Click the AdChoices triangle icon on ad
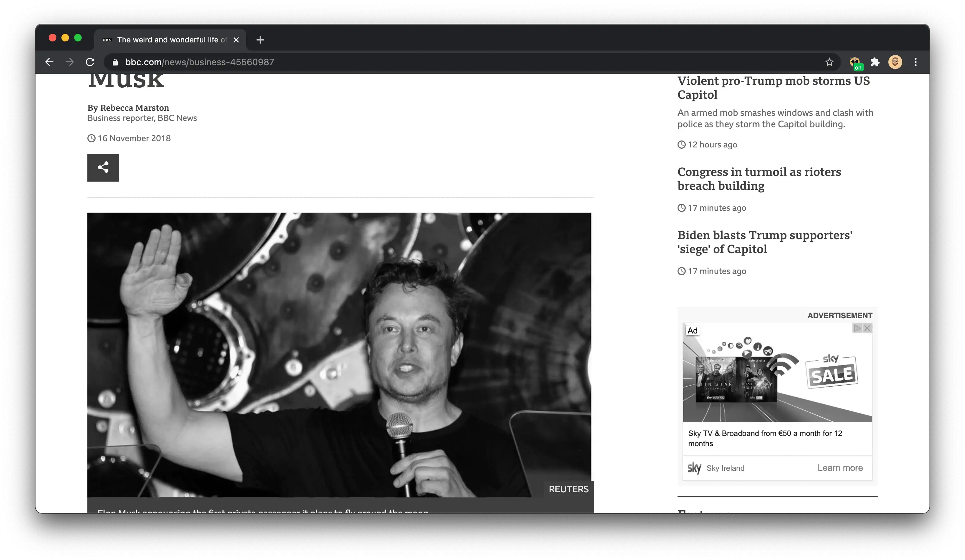The height and width of the screenshot is (560, 965). 857,328
